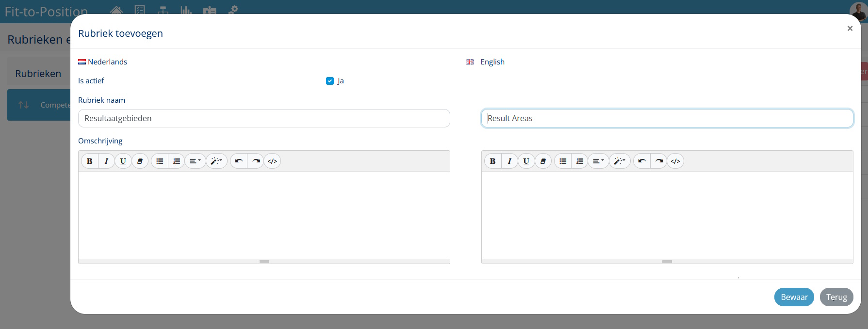Close the Rubriek toevoegen dialog
The image size is (868, 329).
(850, 29)
